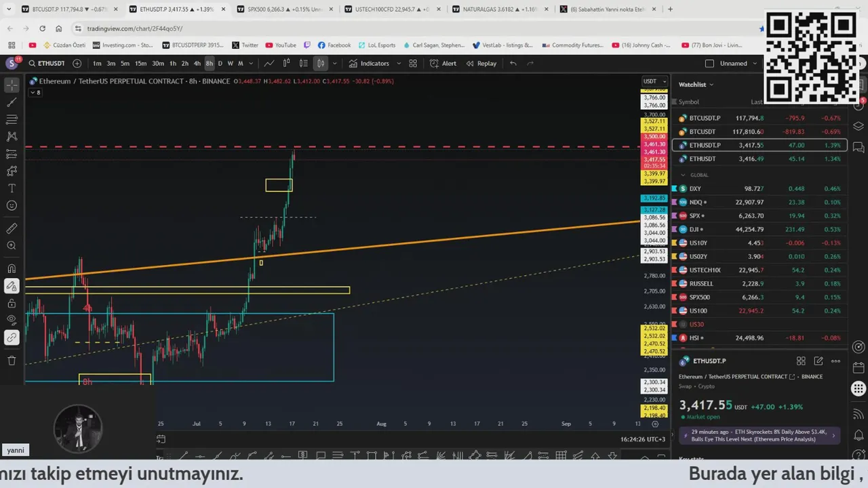Switch to line chart style
868x488 pixels.
coord(269,63)
